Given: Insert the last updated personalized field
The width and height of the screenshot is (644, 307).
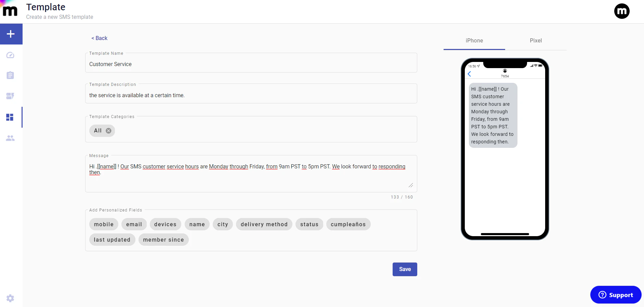Looking at the screenshot, I should tap(112, 240).
